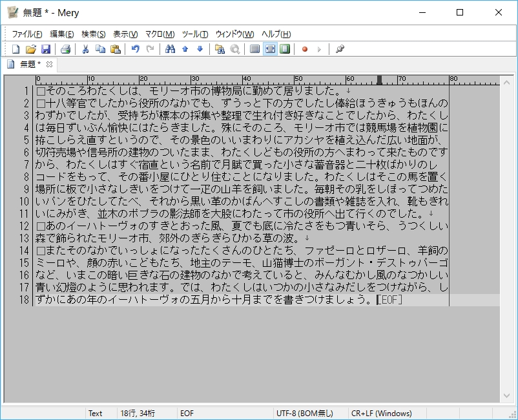Open the ヘルプ(H) menu
The image size is (518, 420).
point(276,34)
